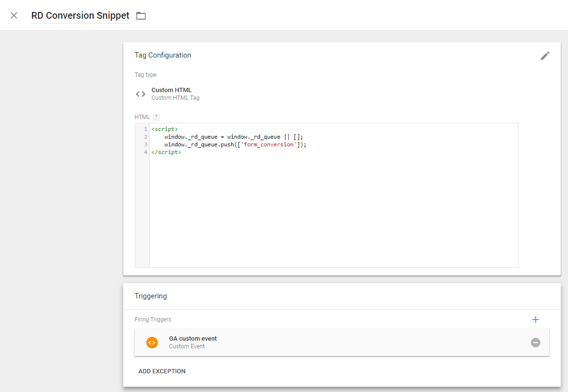The height and width of the screenshot is (392, 568).
Task: Click the closing </script> line
Action: pyautogui.click(x=166, y=152)
